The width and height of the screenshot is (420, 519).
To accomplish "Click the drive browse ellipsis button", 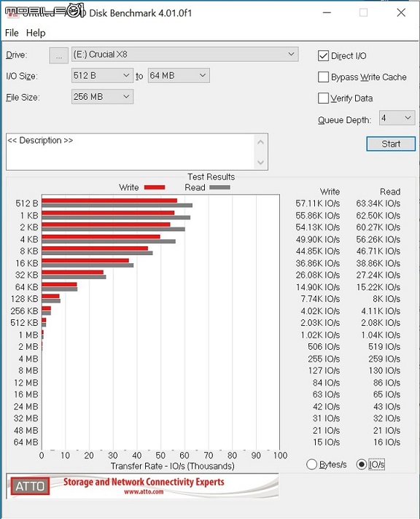I will [x=58, y=55].
